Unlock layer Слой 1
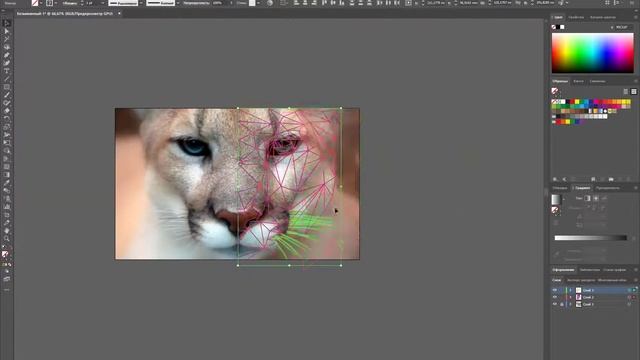This screenshot has height=360, width=640. pos(562,304)
